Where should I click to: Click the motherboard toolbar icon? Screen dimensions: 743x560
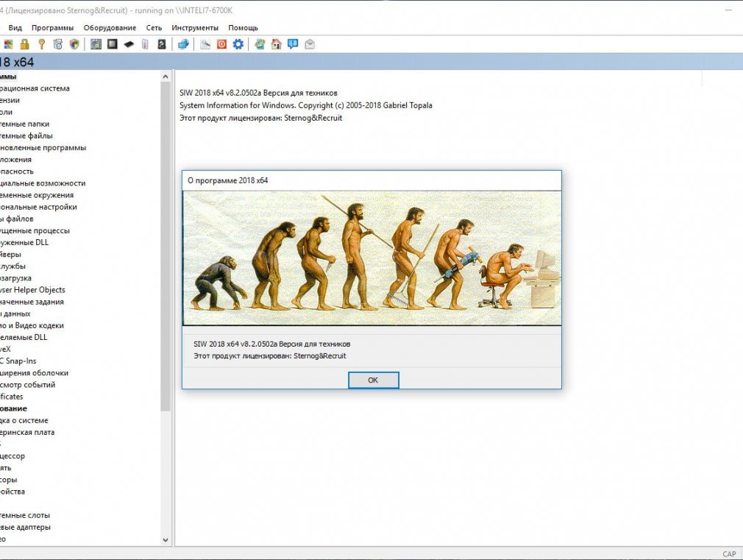click(x=96, y=45)
